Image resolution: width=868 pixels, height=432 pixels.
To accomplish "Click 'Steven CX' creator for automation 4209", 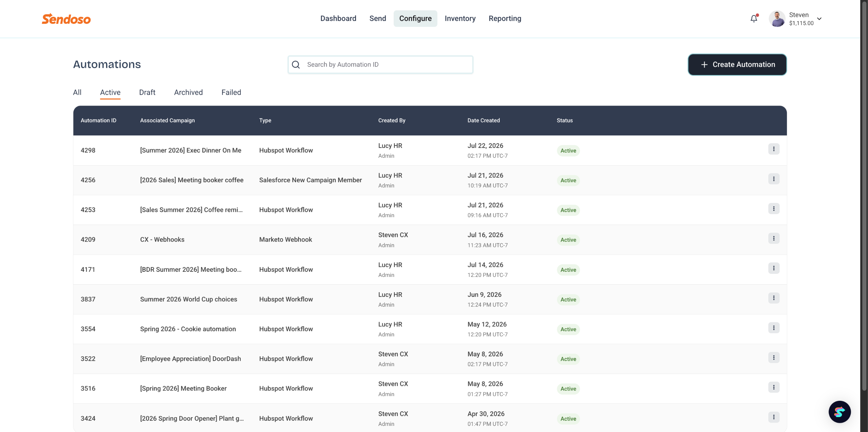I will point(393,235).
